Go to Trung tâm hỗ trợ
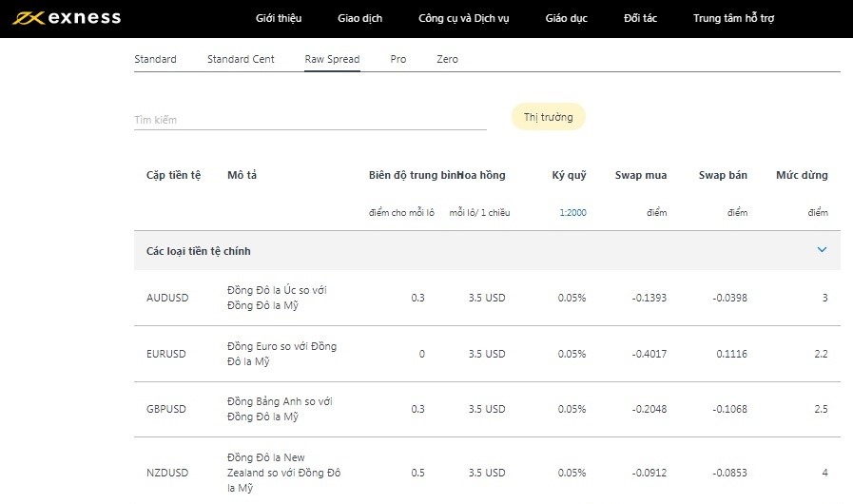The width and height of the screenshot is (853, 504). (733, 19)
